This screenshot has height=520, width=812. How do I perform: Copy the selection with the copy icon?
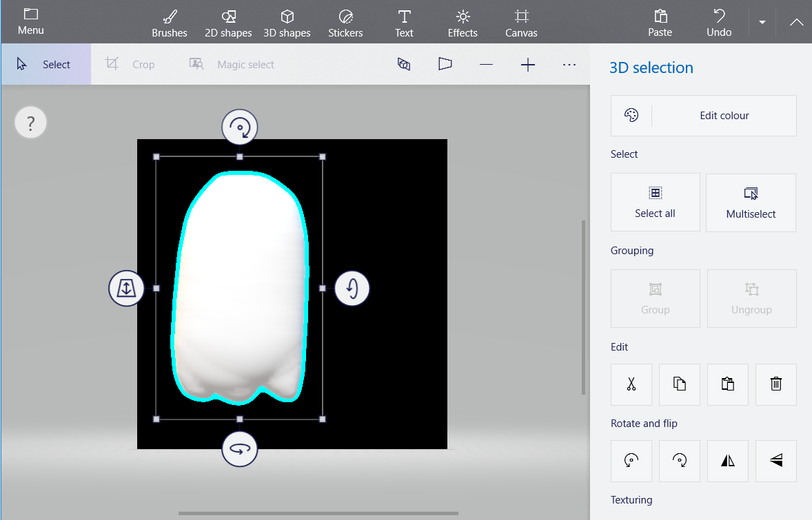pos(680,384)
